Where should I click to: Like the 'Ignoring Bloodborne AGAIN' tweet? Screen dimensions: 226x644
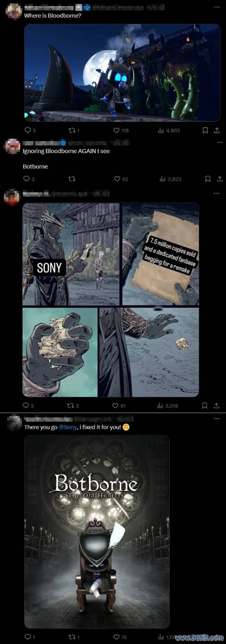coord(121,179)
